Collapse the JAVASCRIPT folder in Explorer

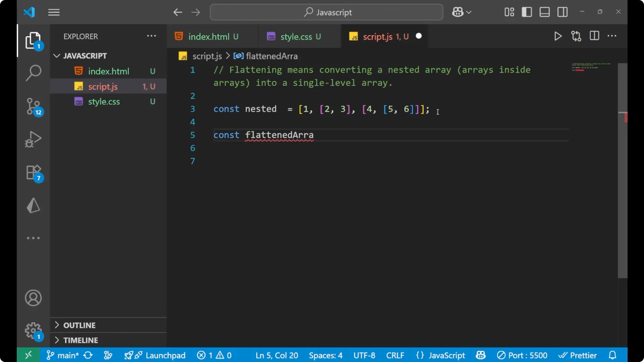(56, 56)
